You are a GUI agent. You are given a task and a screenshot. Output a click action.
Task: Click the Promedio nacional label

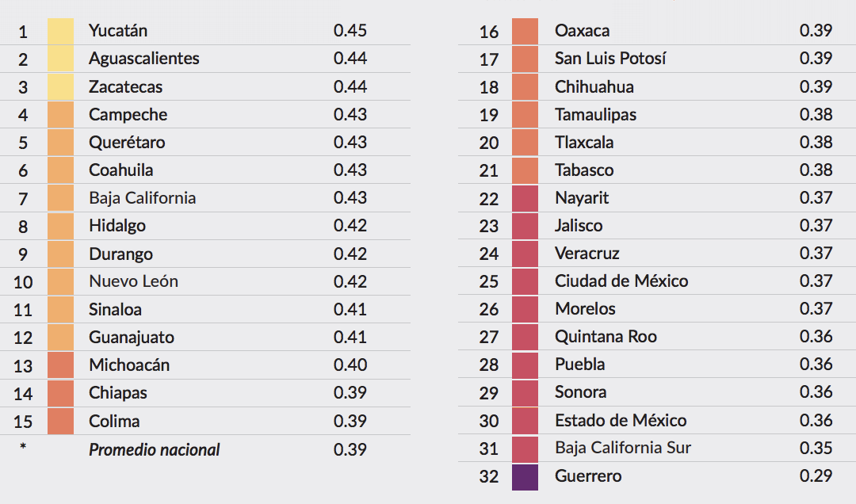[x=154, y=450]
